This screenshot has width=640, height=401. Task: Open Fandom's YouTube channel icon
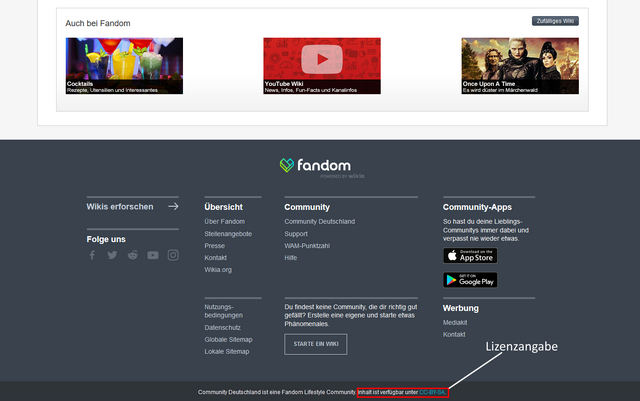(x=153, y=255)
